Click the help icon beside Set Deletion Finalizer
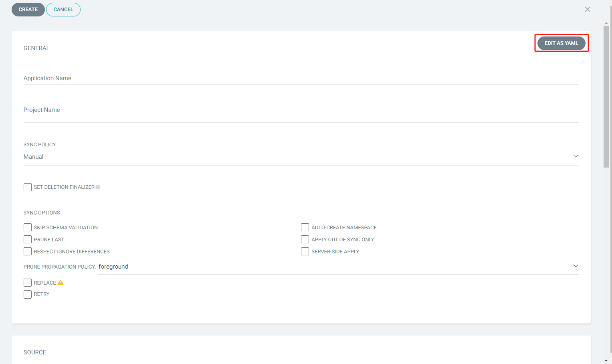This screenshot has width=612, height=364. coord(98,187)
